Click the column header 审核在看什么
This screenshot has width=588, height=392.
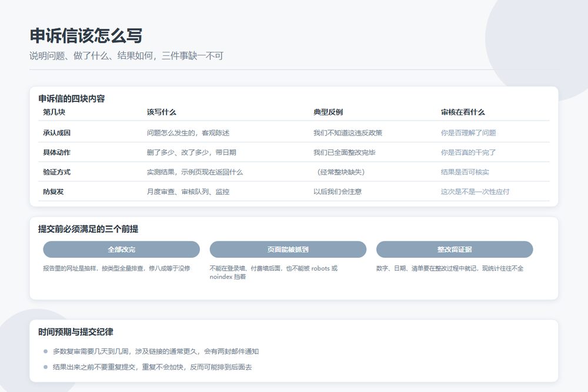point(463,112)
